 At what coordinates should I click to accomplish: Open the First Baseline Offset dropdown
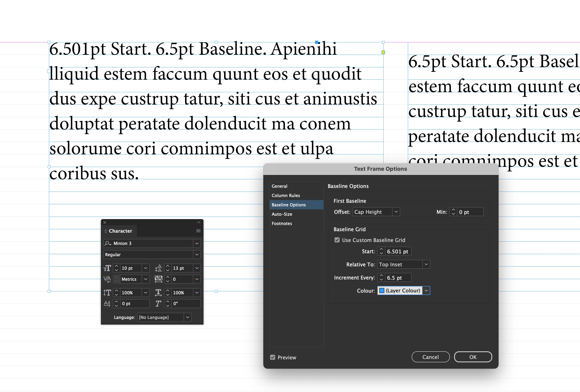coord(396,212)
